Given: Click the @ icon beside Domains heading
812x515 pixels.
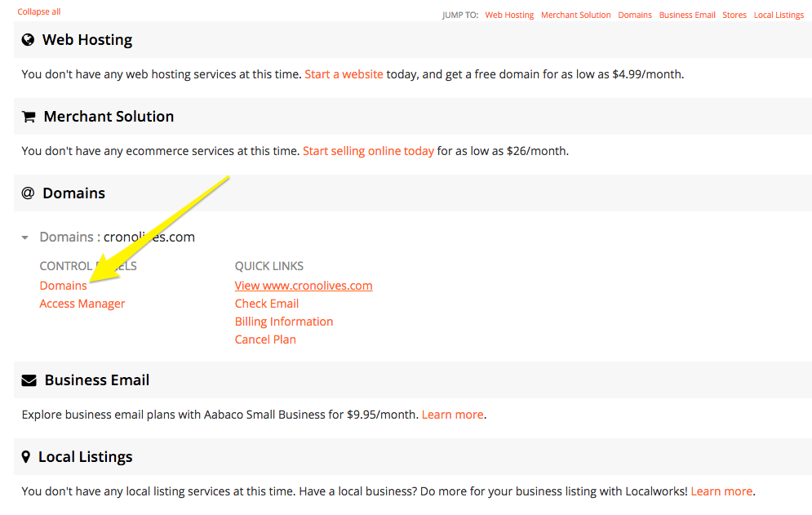Looking at the screenshot, I should pos(28,193).
